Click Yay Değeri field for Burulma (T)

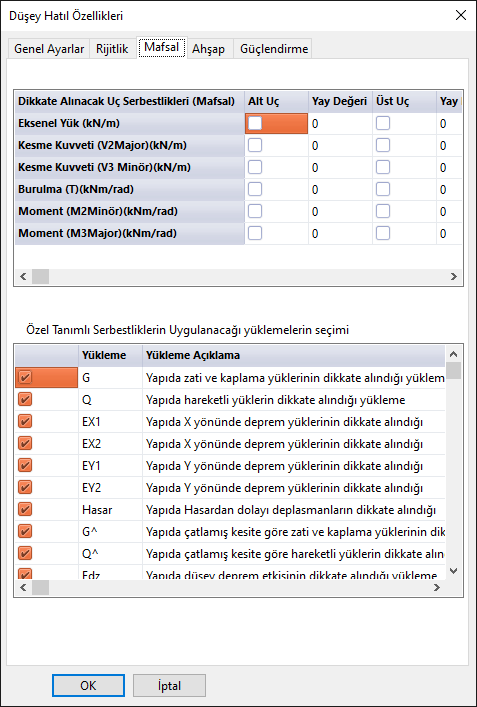[340, 189]
